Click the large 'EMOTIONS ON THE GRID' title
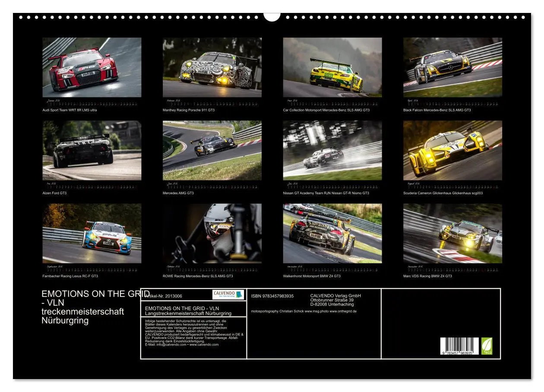The image size is (544, 392). (95, 294)
